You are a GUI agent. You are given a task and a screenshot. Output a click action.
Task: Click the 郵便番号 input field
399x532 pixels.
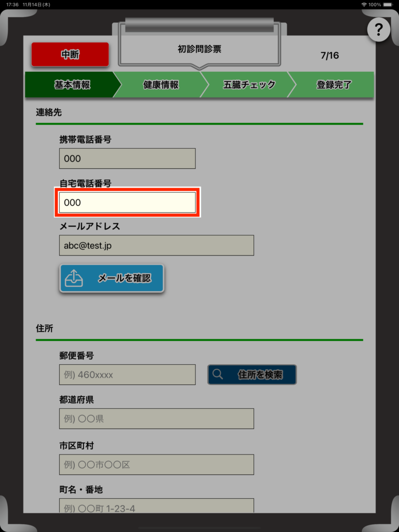click(x=127, y=375)
